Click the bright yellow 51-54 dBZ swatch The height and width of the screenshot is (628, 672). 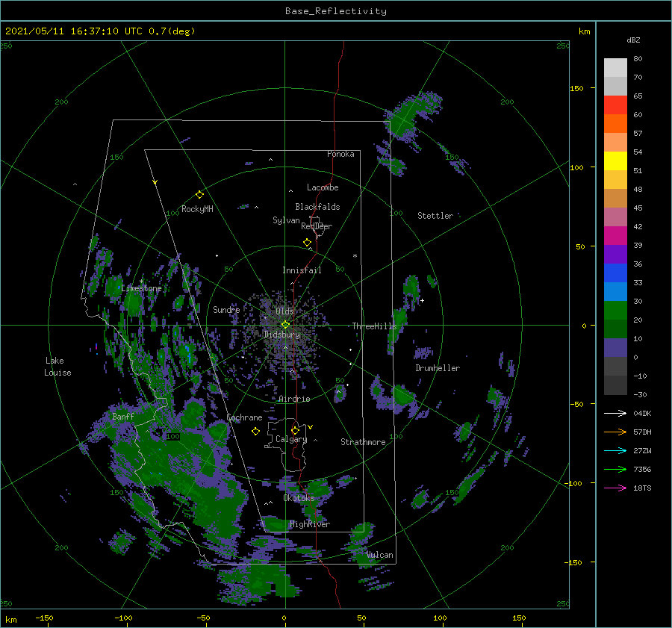coord(615,161)
